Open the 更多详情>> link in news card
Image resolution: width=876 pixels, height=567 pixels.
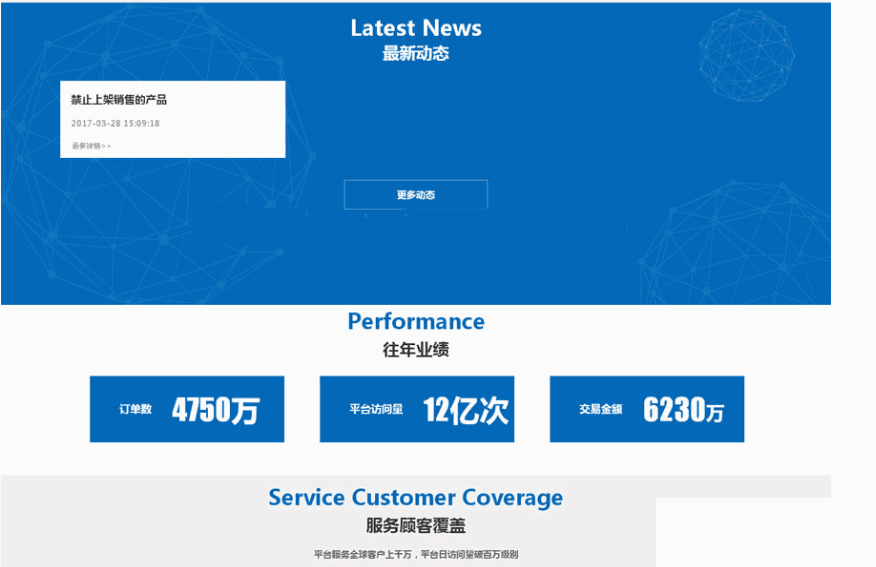point(91,146)
